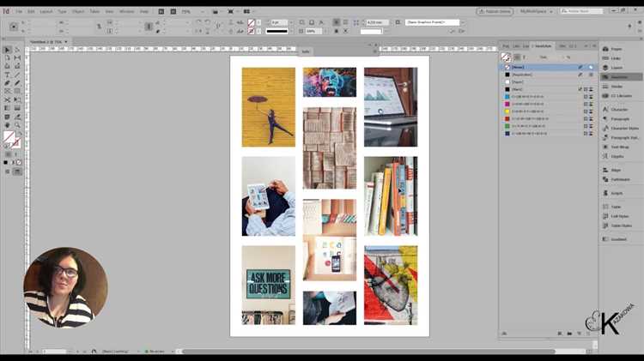644x361 pixels.
Task: Select the Page tool
Action: point(7,57)
